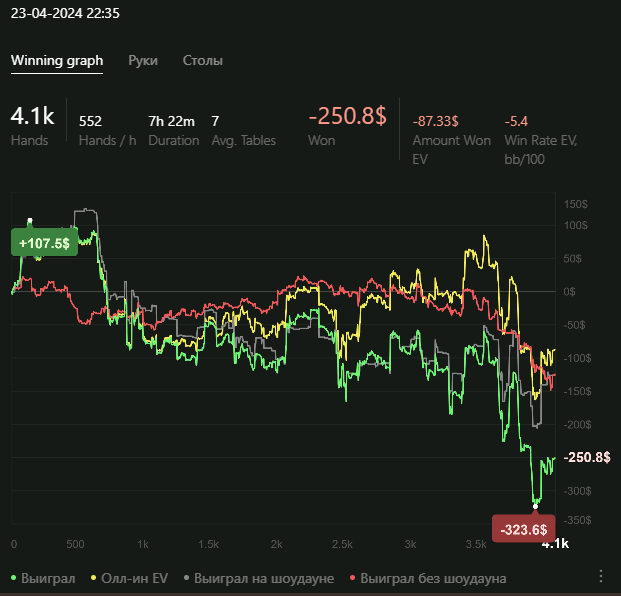
Task: Click the 552 Hands / h value
Action: click(x=90, y=121)
